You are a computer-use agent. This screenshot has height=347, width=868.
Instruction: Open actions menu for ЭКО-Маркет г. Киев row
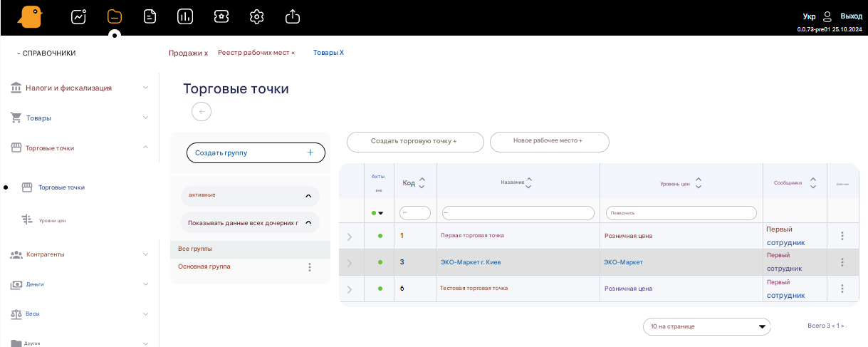click(842, 262)
